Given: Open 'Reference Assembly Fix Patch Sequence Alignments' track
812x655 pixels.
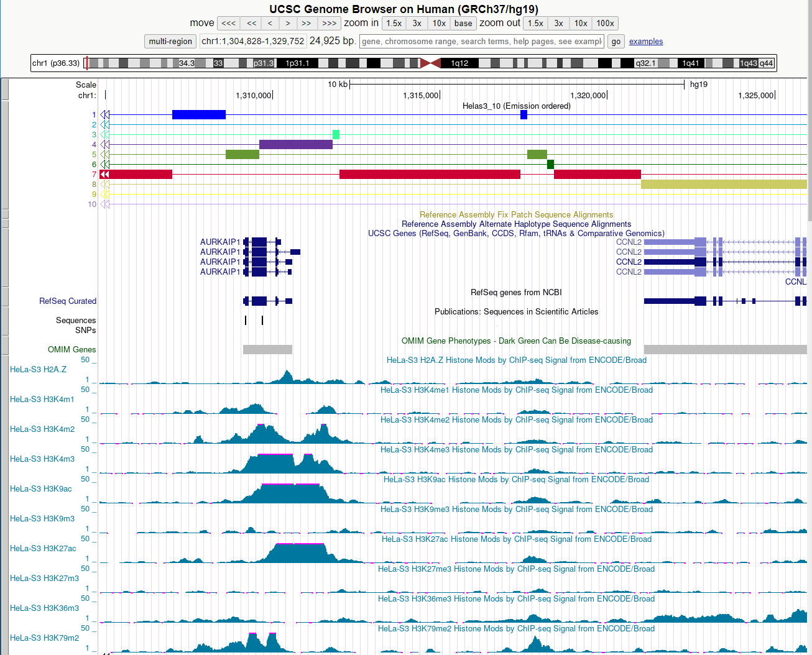Looking at the screenshot, I should point(516,214).
